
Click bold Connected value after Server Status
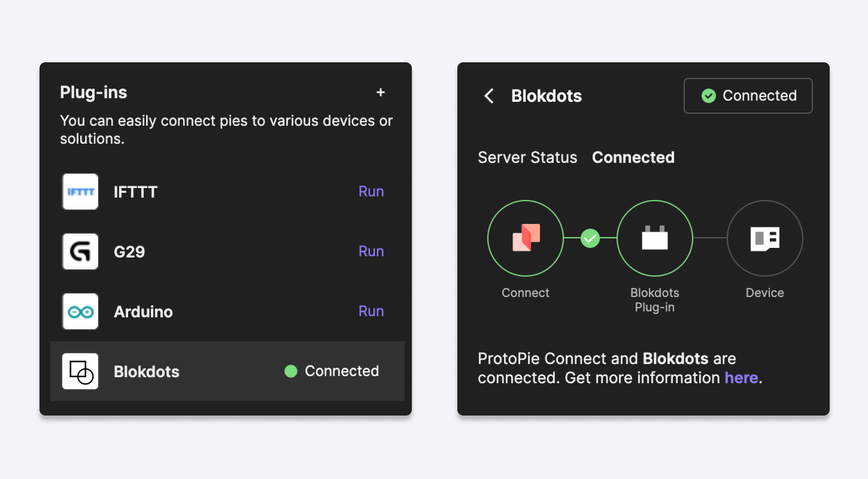633,157
